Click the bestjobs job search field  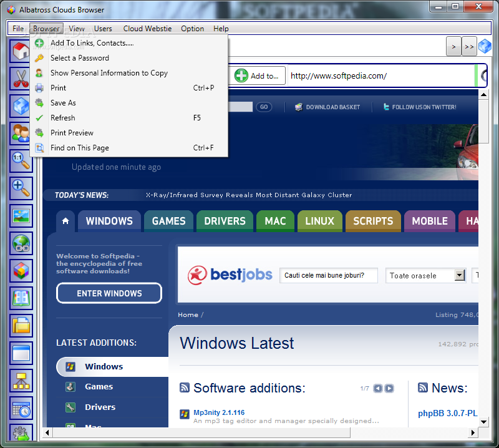coord(329,275)
